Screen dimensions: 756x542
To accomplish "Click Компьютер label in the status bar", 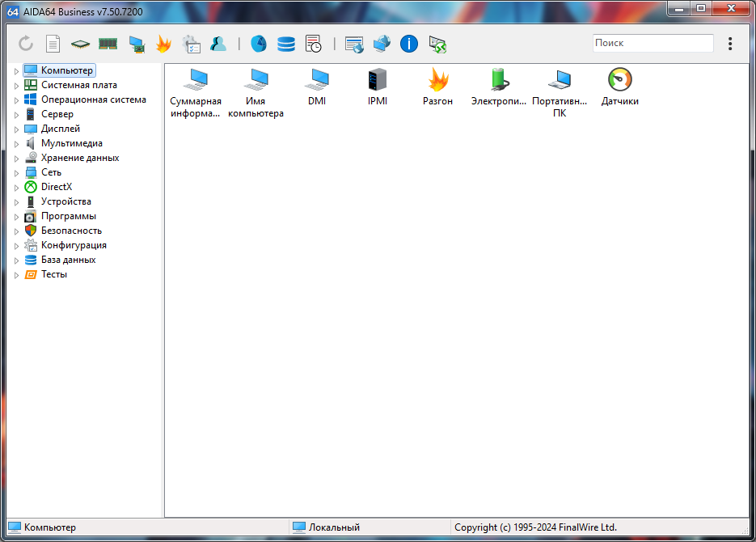I will pyautogui.click(x=50, y=527).
